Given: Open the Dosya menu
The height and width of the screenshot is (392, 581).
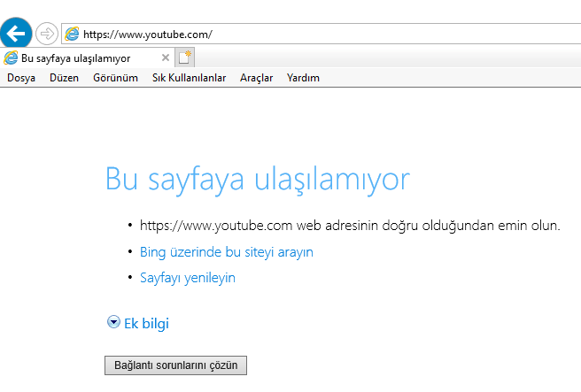Looking at the screenshot, I should click(21, 78).
